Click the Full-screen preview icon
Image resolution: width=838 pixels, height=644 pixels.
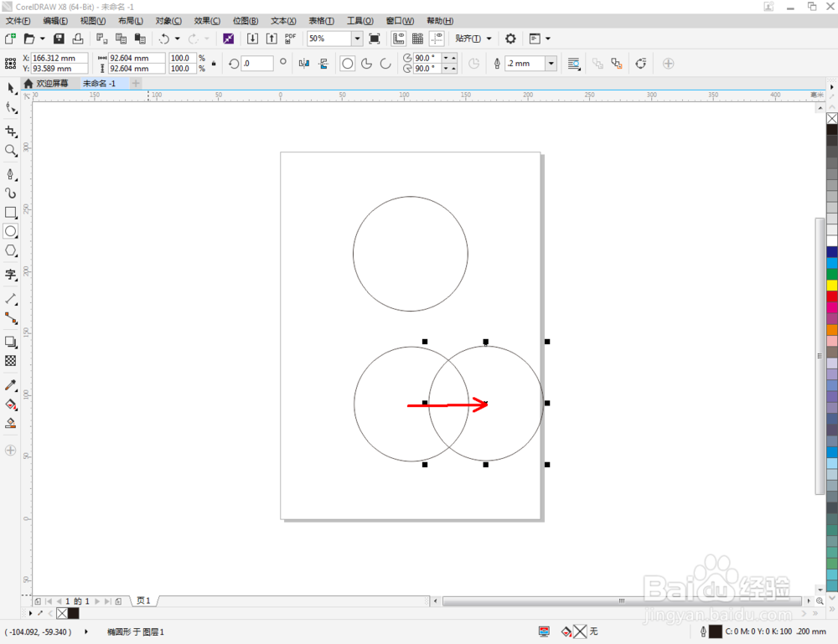click(x=374, y=39)
